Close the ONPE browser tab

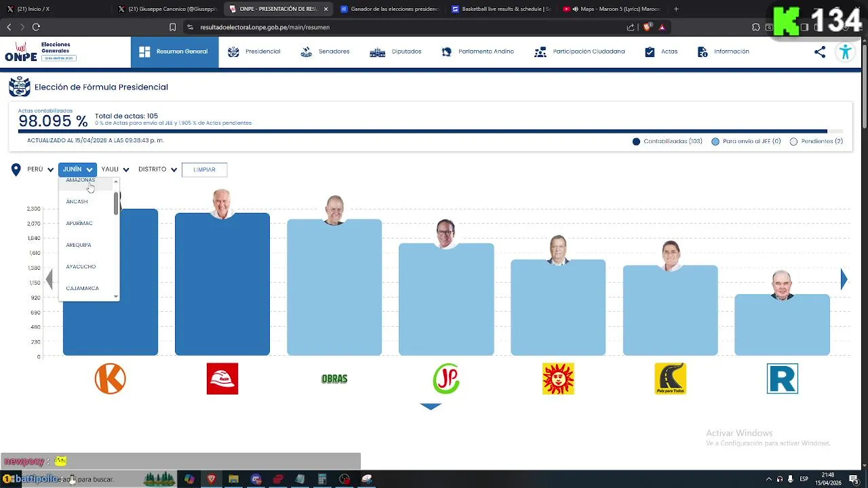(x=325, y=9)
